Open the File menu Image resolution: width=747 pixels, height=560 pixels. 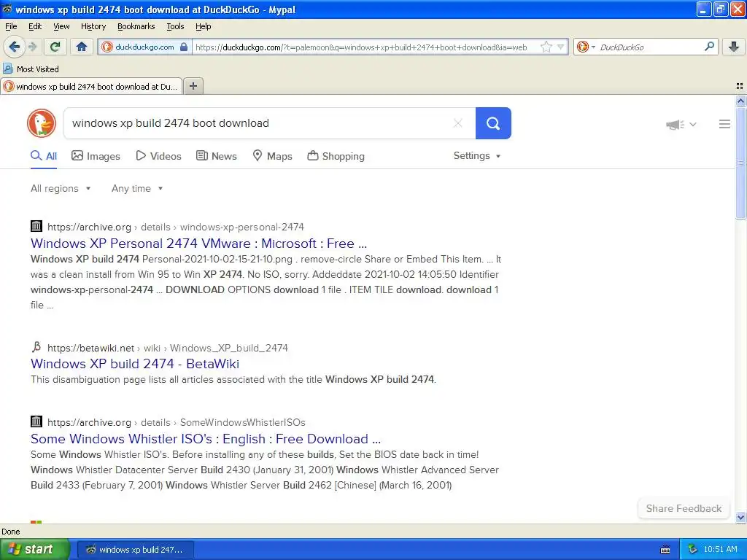click(x=11, y=26)
